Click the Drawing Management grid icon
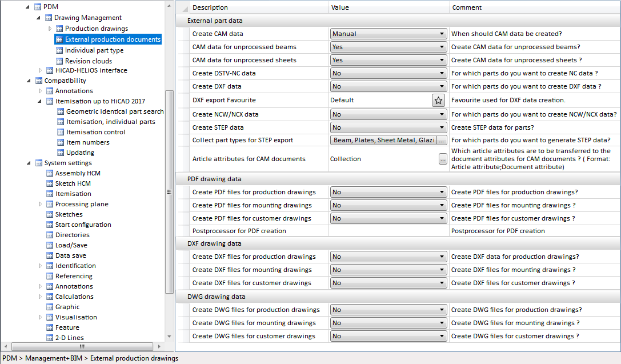The height and width of the screenshot is (364, 621). (x=49, y=18)
